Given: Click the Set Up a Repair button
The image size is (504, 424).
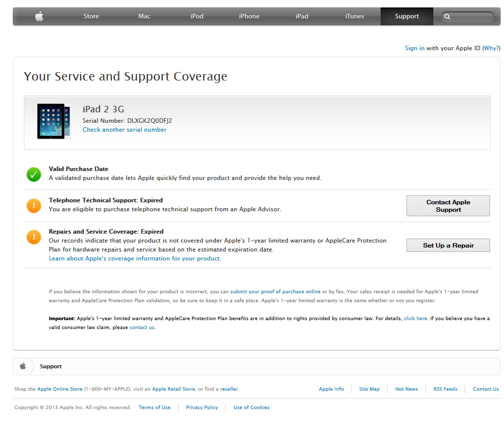Looking at the screenshot, I should pyautogui.click(x=448, y=246).
